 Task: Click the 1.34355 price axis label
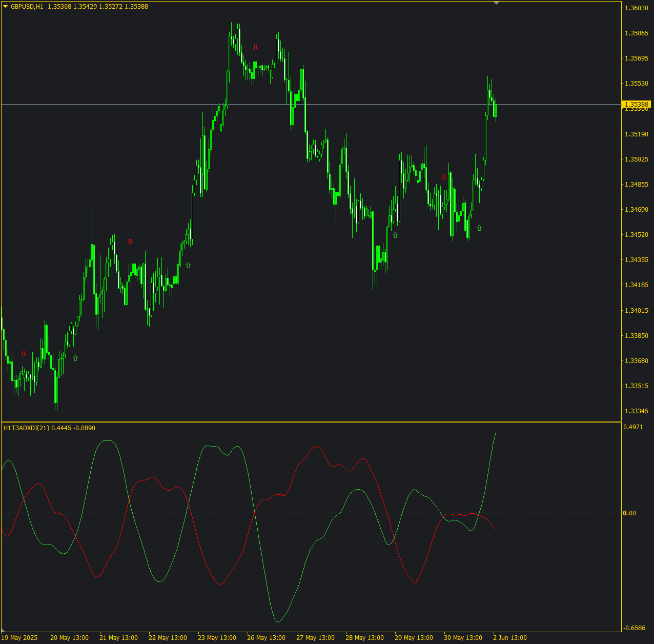click(636, 259)
